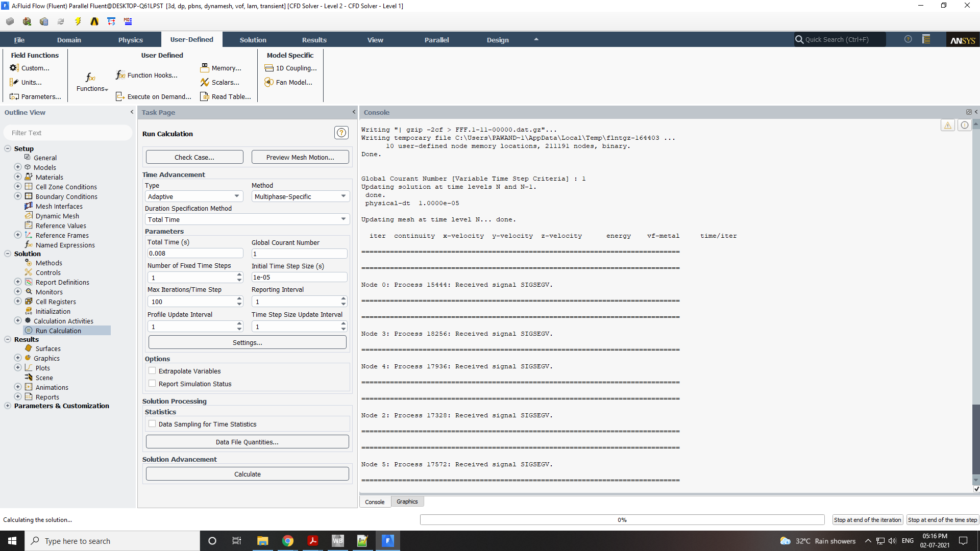This screenshot has width=980, height=551.
Task: Open the File menu
Action: pyautogui.click(x=19, y=40)
